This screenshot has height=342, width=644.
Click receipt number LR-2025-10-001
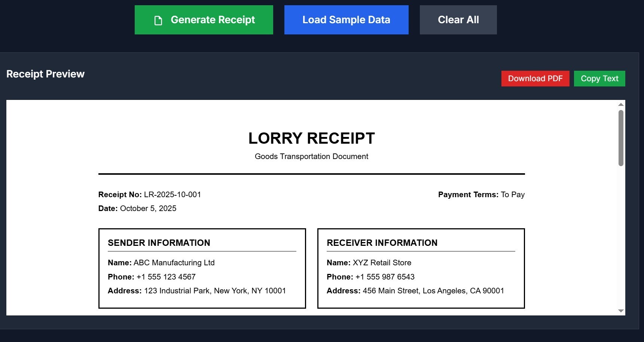pos(172,195)
